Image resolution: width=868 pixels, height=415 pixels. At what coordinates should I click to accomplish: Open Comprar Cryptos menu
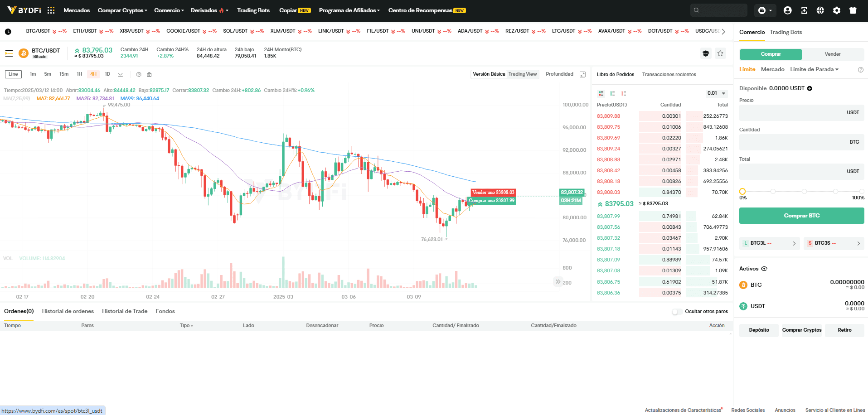[122, 10]
